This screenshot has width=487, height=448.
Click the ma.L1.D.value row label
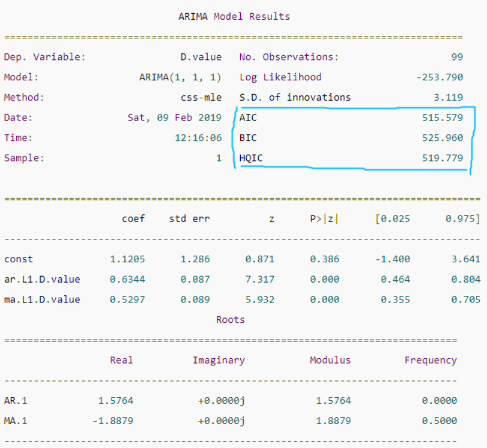click(x=42, y=299)
